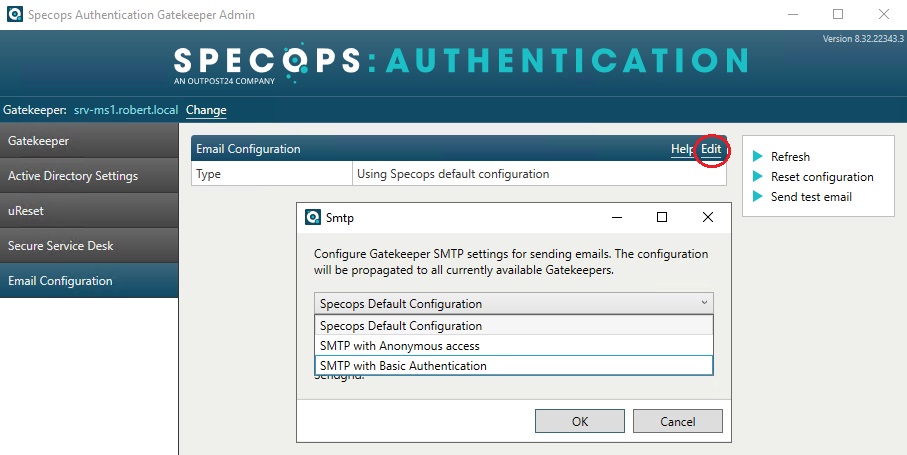This screenshot has height=455, width=907.
Task: Click arrow icon beside Reset configuration
Action: (758, 176)
